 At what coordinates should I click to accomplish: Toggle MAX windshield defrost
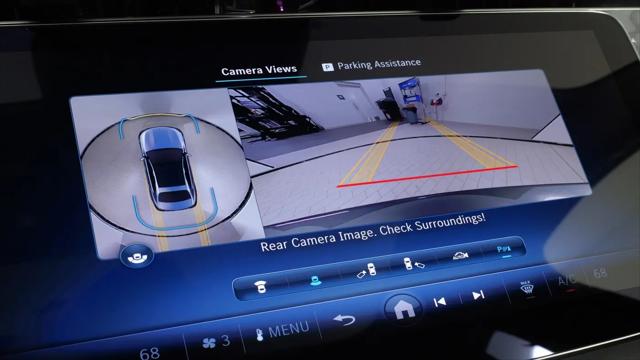[x=526, y=288]
